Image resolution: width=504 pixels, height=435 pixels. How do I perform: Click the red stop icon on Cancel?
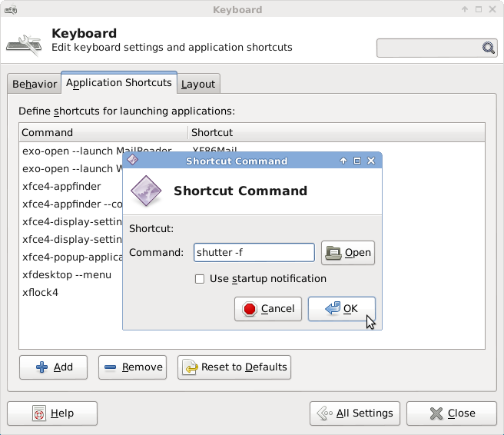(x=250, y=309)
